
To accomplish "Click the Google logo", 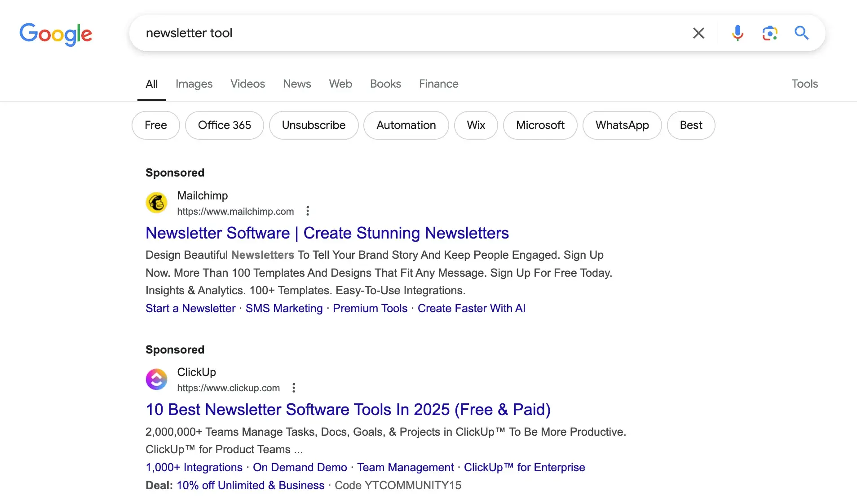I will pyautogui.click(x=56, y=34).
